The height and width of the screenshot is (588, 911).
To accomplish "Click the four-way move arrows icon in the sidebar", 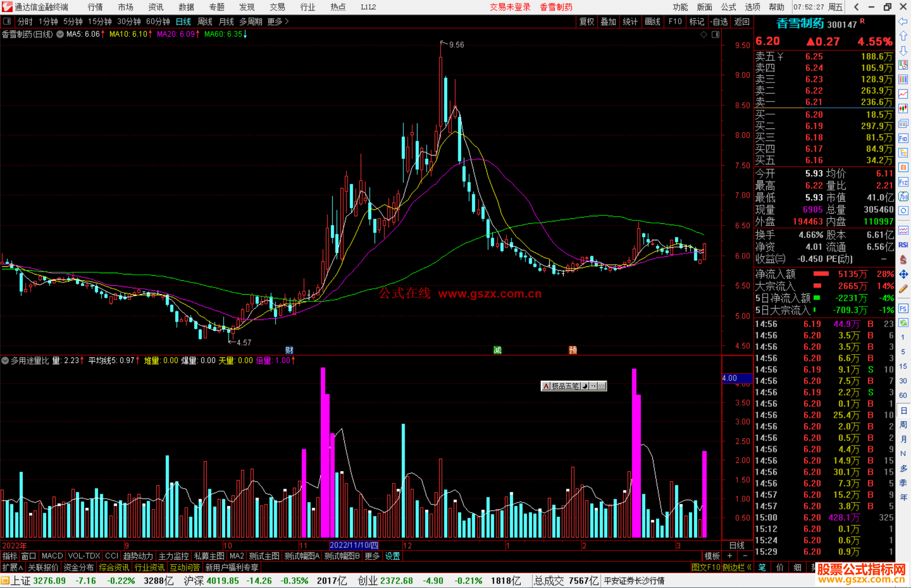I will point(903,274).
